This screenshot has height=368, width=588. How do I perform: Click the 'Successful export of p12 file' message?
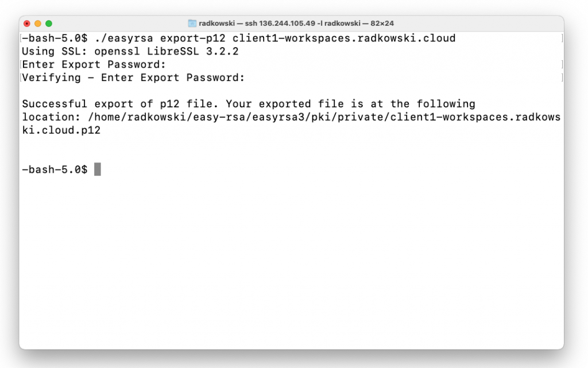pos(119,104)
